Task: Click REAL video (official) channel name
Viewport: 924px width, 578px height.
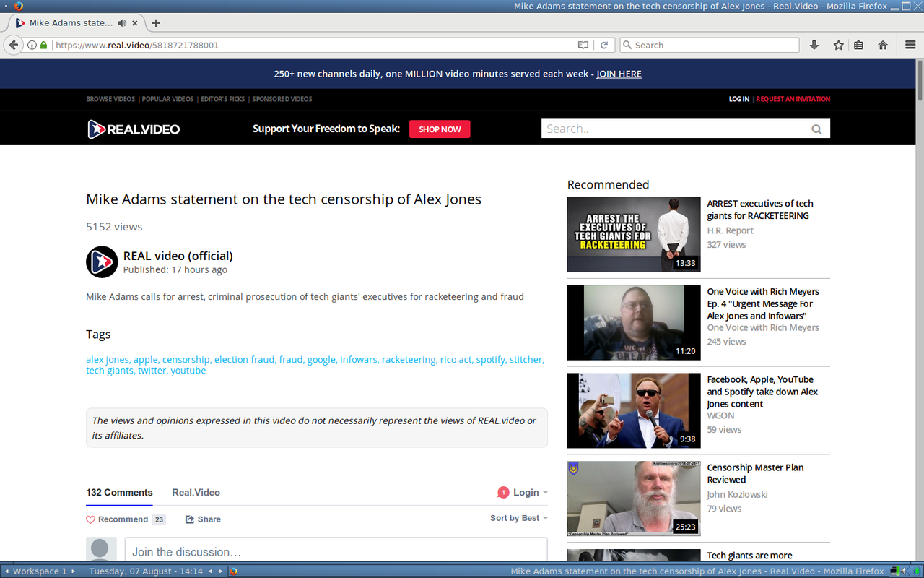Action: tap(178, 256)
